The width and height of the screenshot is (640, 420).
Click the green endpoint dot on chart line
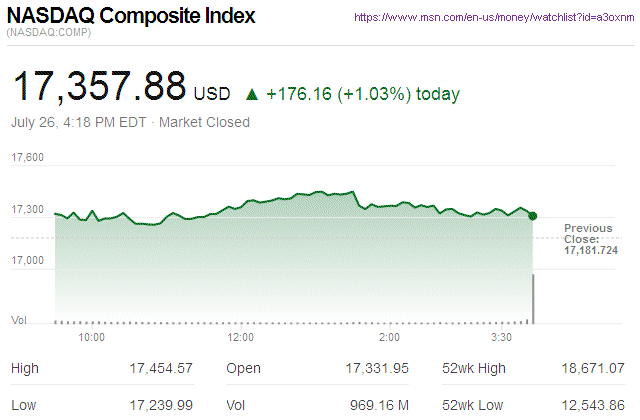(532, 216)
